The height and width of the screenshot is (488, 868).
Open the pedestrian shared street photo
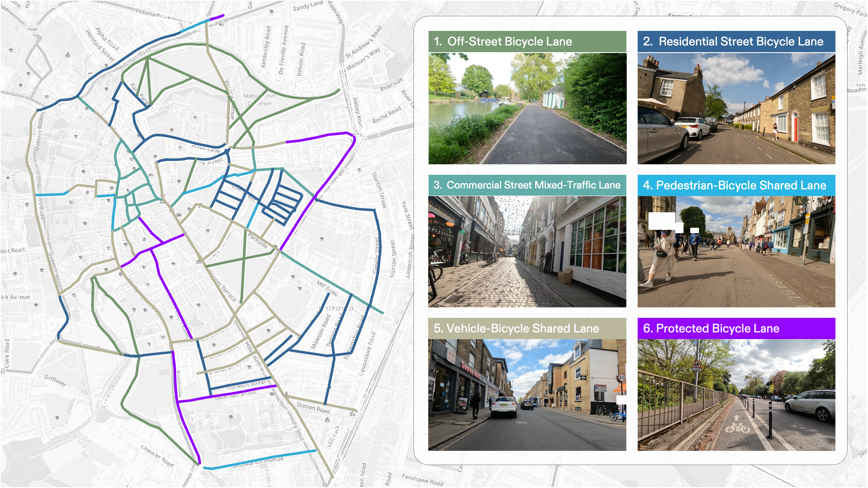point(736,252)
